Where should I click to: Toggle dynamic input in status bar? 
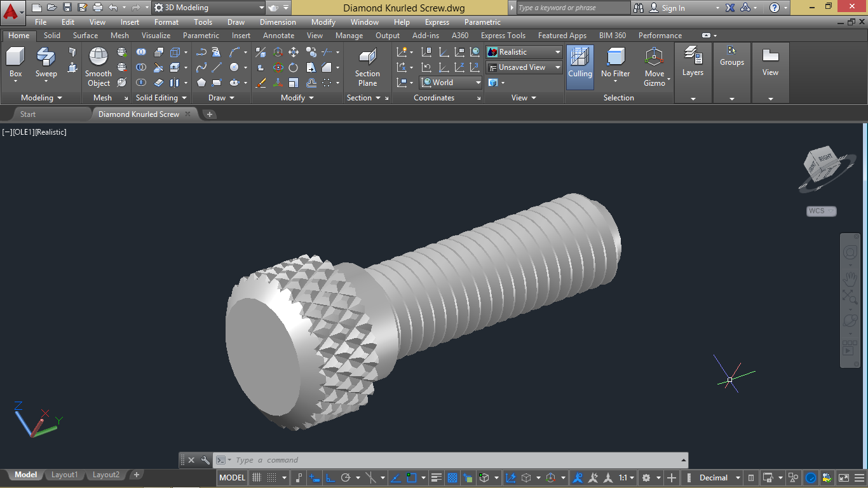point(315,477)
